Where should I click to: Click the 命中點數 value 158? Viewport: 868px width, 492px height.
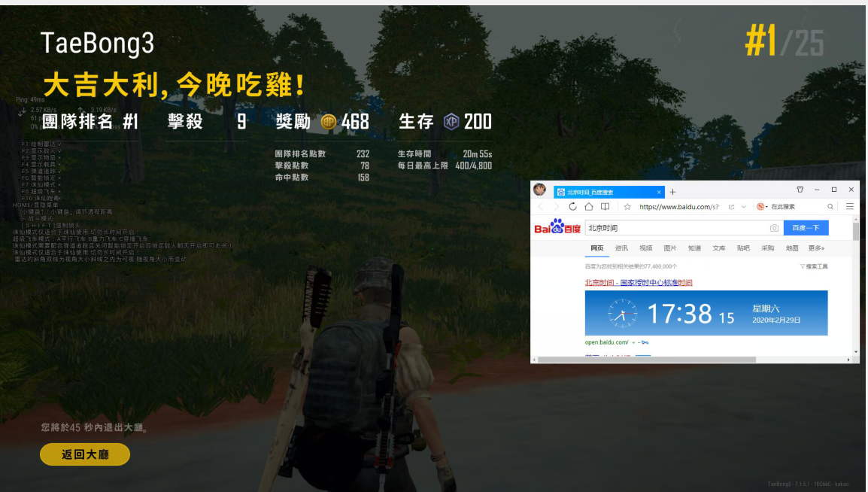363,177
